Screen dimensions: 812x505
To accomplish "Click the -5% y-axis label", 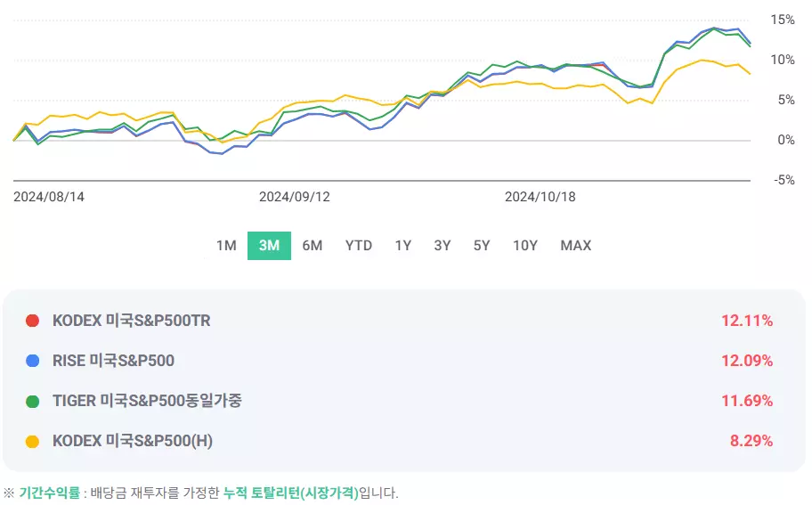I will click(784, 180).
